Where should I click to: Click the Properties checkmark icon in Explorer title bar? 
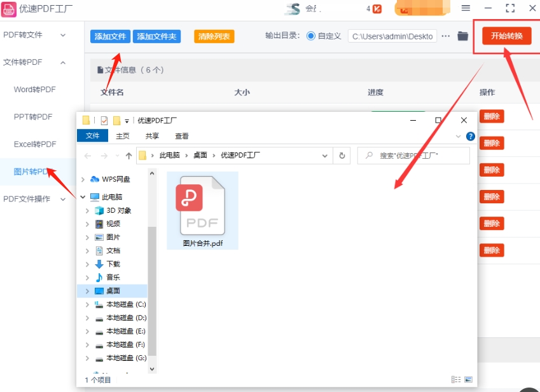point(104,121)
